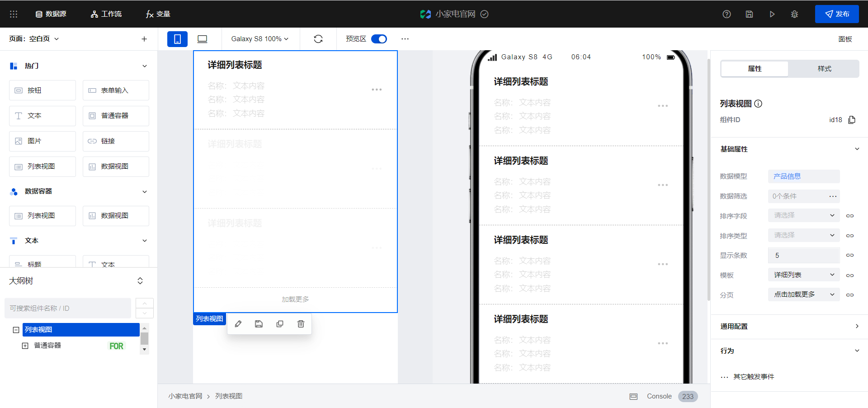Image resolution: width=868 pixels, height=408 pixels.
Task: Click bind-variable link icon beside 排序字段
Action: (850, 216)
